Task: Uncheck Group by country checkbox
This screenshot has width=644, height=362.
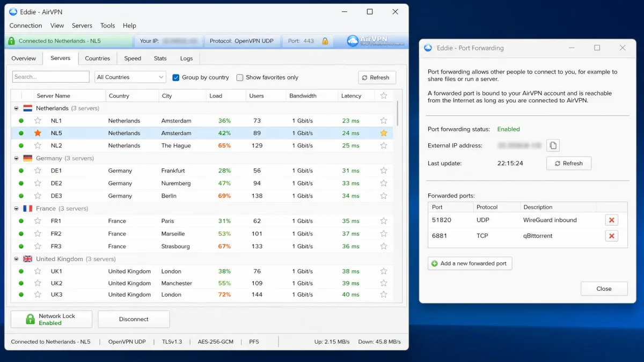Action: click(x=176, y=77)
